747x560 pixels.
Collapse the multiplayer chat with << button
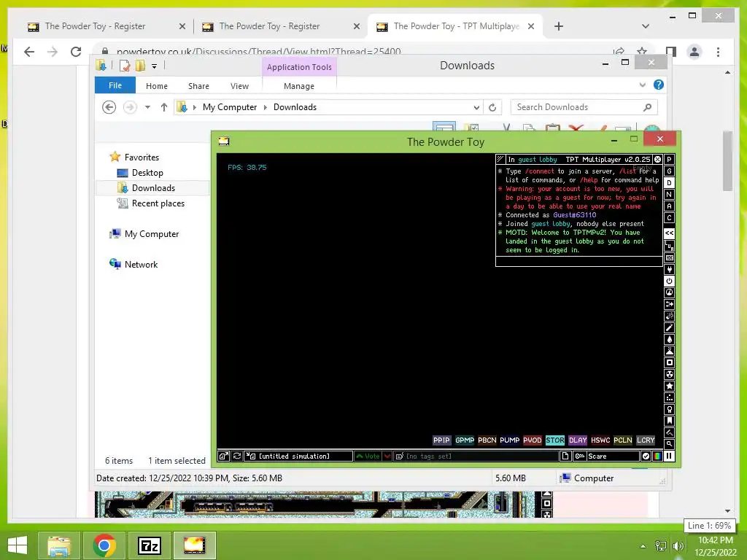click(x=669, y=233)
